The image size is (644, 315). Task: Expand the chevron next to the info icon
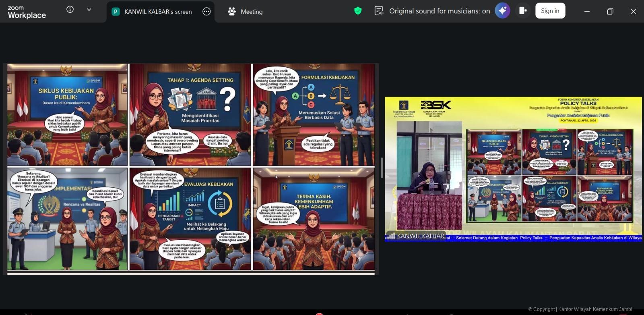point(89,10)
